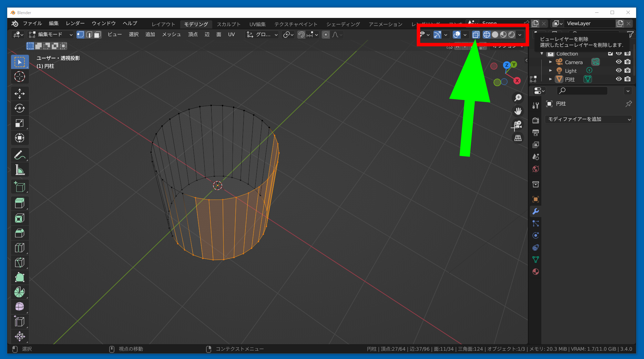Open the メッシュ menu in header
Viewport: 644px width, 359px height.
pyautogui.click(x=171, y=35)
